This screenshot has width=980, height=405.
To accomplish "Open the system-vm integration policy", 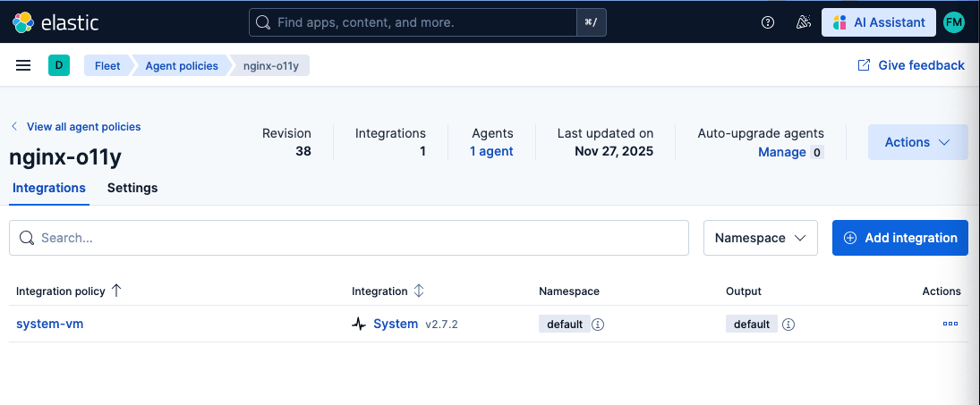I will point(50,324).
